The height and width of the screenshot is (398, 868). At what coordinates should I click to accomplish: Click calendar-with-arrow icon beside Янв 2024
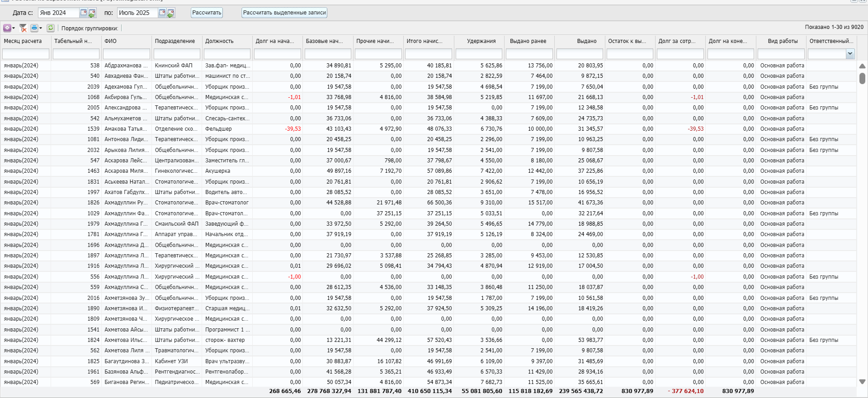92,13
